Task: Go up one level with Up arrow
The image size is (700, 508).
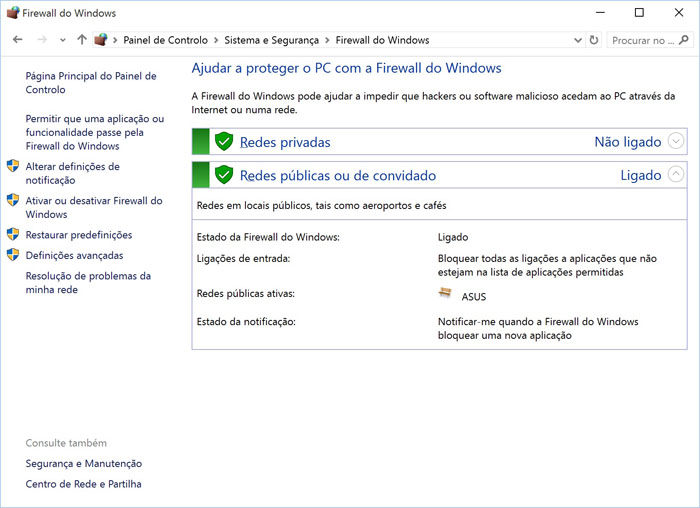Action: point(82,40)
